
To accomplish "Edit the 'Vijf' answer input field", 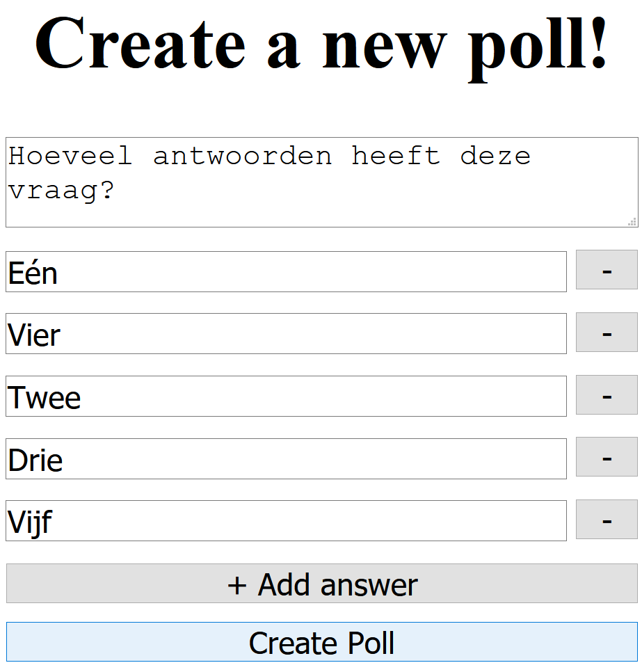I will coord(286,520).
